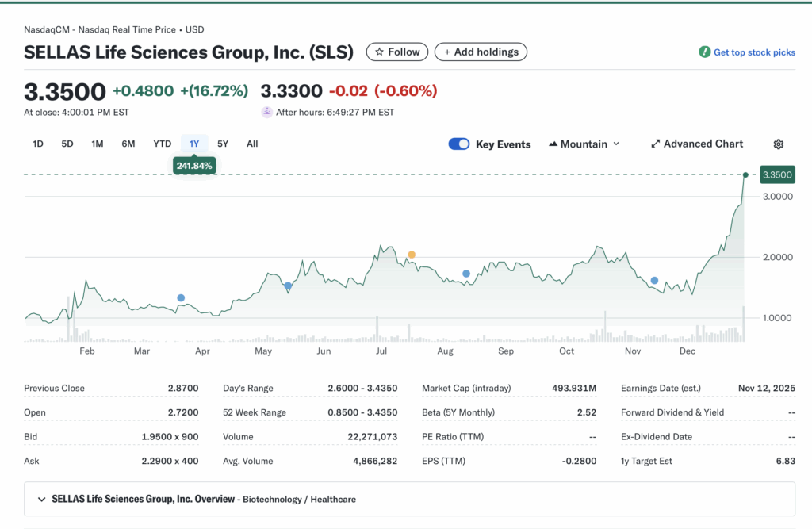Click the Add holdings button

coord(481,52)
